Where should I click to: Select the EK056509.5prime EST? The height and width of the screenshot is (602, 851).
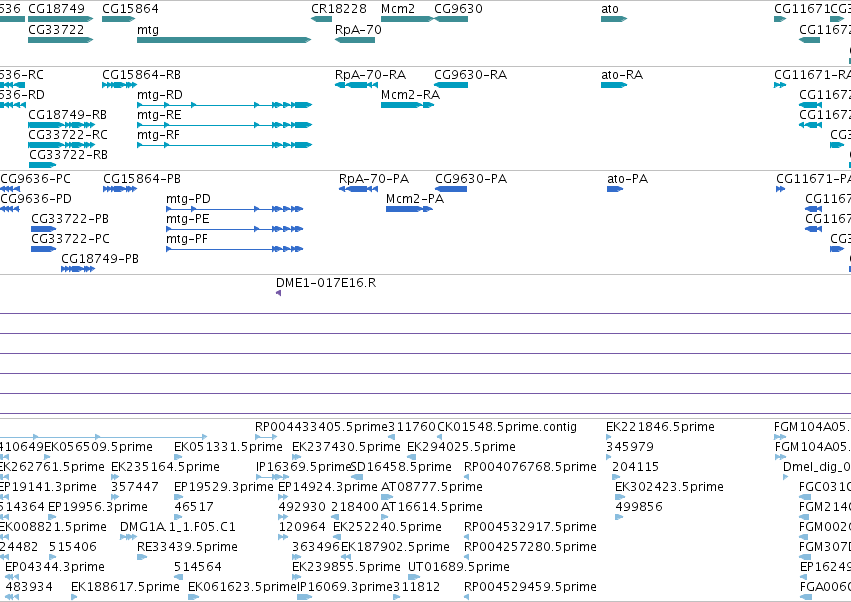(48, 457)
